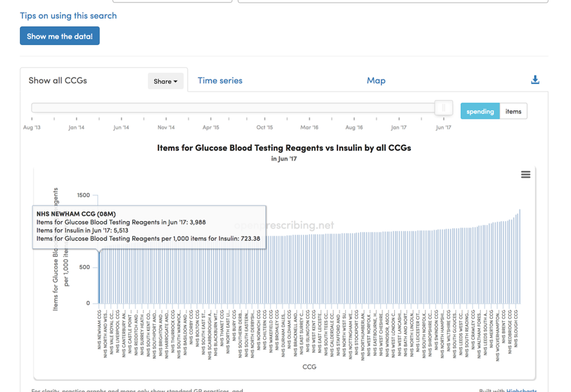Click the Aug '13 tick label on the date slider
Image resolution: width=571 pixels, height=392 pixels.
click(x=32, y=128)
